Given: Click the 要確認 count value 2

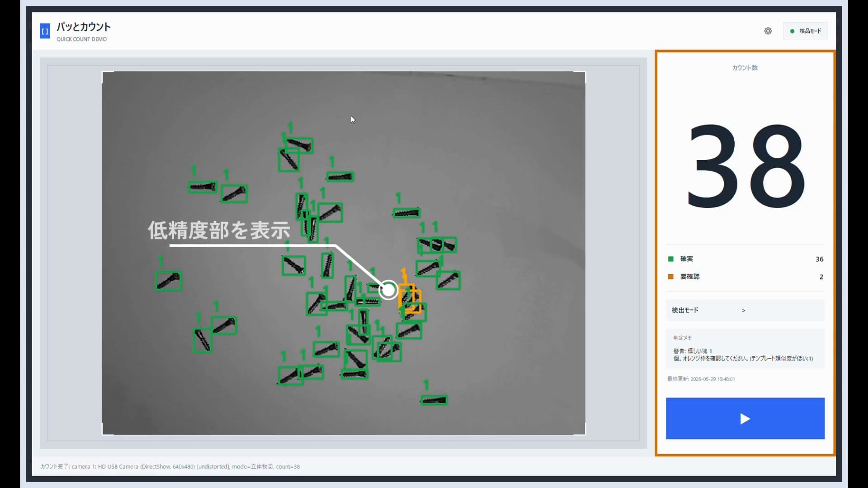Looking at the screenshot, I should point(821,277).
